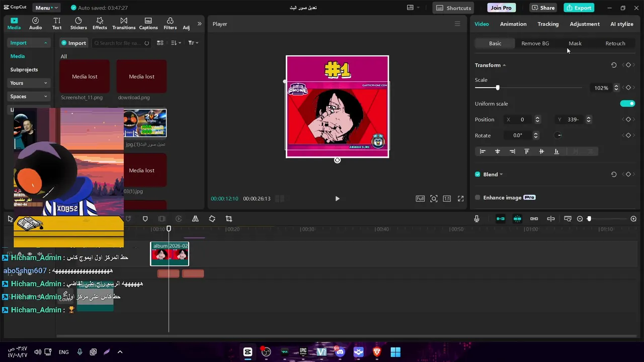Toggle preview axis icon
644x362 pixels.
point(551,219)
